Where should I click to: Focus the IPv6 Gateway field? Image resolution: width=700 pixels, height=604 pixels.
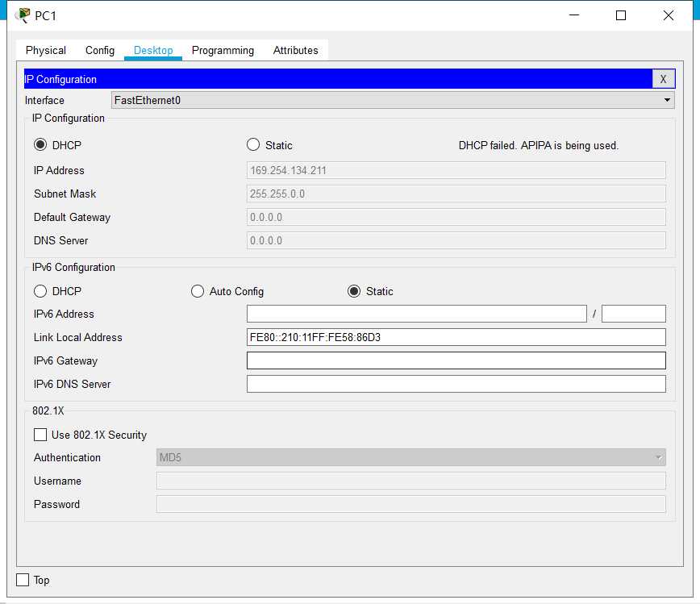coord(456,360)
